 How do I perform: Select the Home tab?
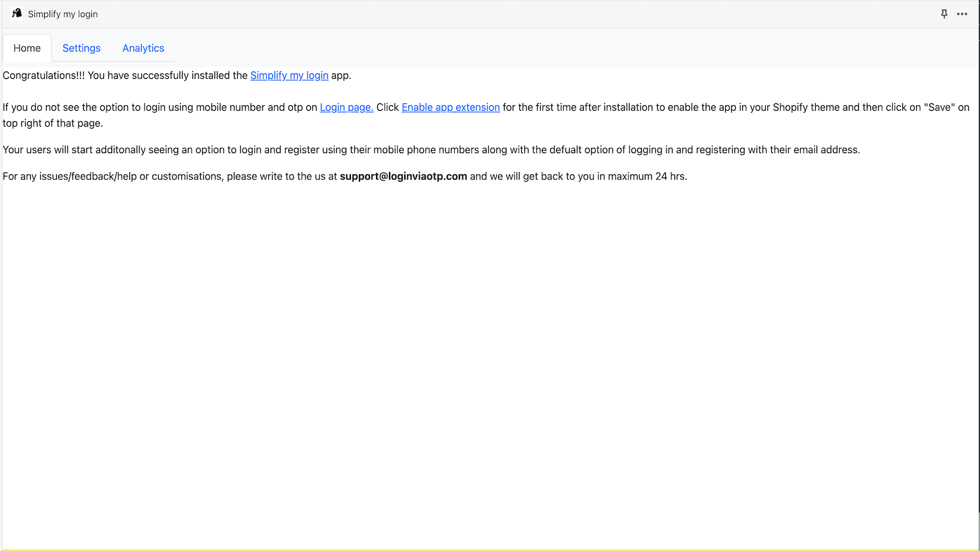point(26,48)
